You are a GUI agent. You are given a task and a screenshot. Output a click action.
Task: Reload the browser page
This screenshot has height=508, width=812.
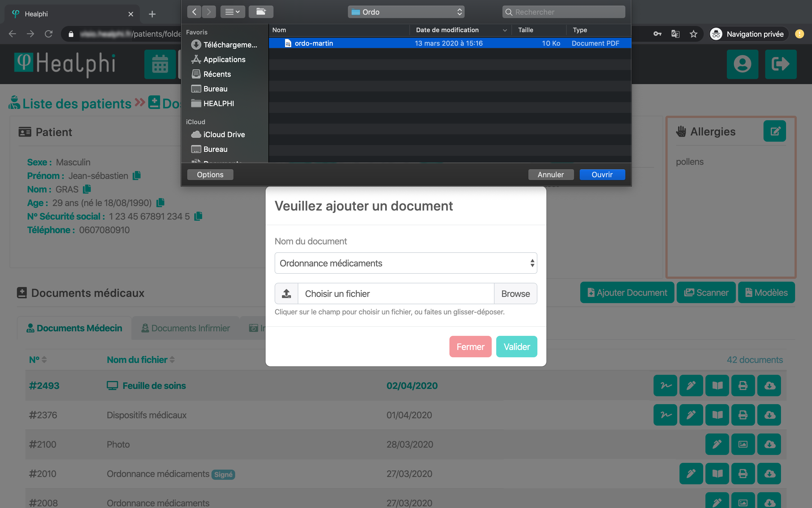click(x=49, y=34)
